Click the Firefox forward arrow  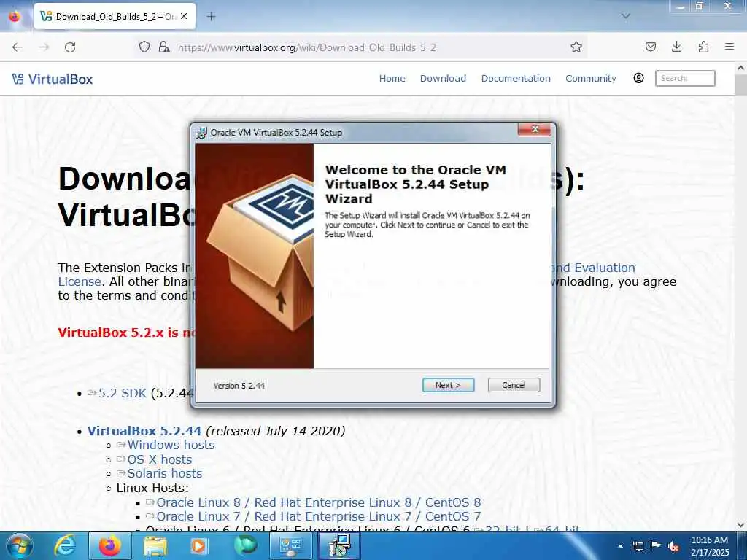pos(44,47)
